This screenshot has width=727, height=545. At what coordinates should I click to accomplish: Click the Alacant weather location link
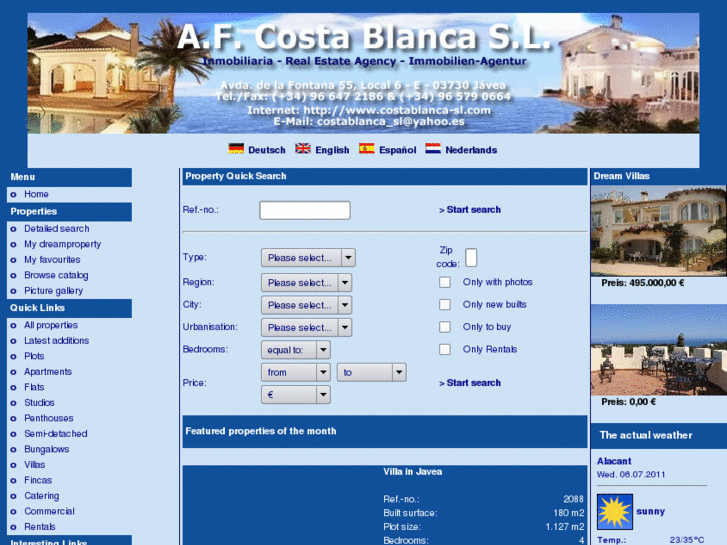tap(614, 461)
